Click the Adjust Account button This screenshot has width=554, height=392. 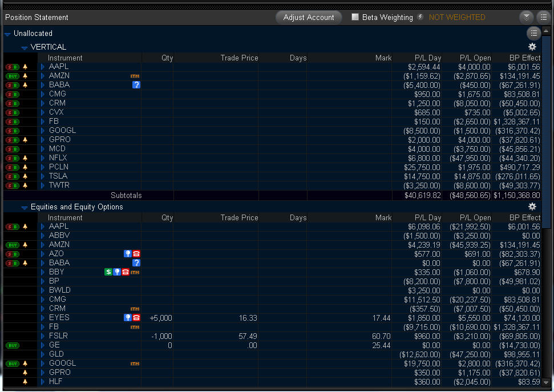[x=309, y=17]
